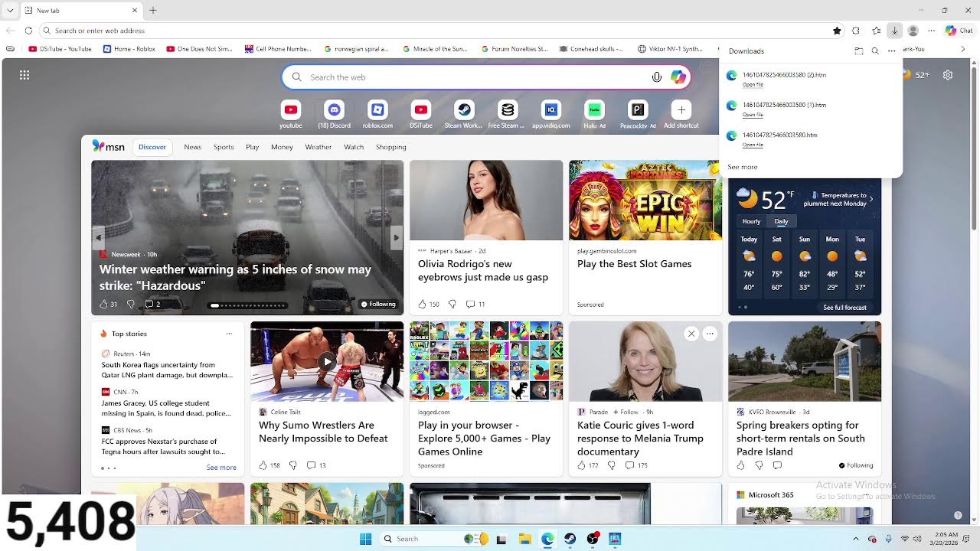Viewport: 980px width, 551px height.
Task: Click the Downloads toolbar arrow button
Action: [x=894, y=31]
